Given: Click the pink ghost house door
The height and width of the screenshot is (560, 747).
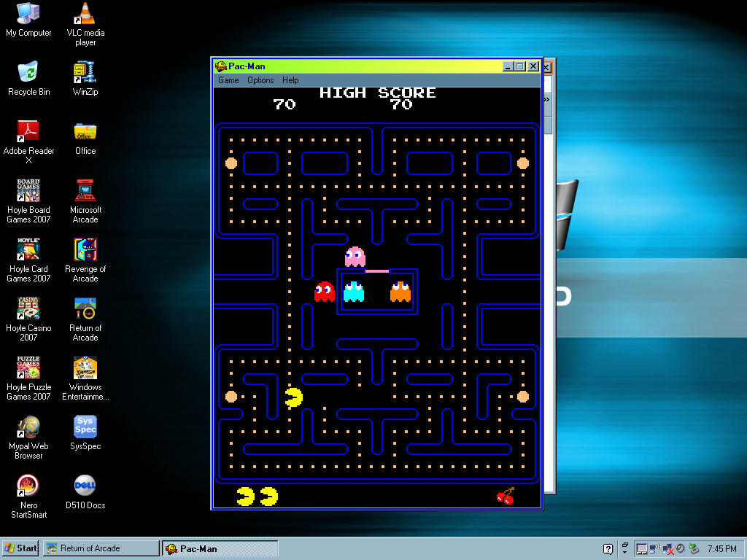Looking at the screenshot, I should click(x=377, y=271).
